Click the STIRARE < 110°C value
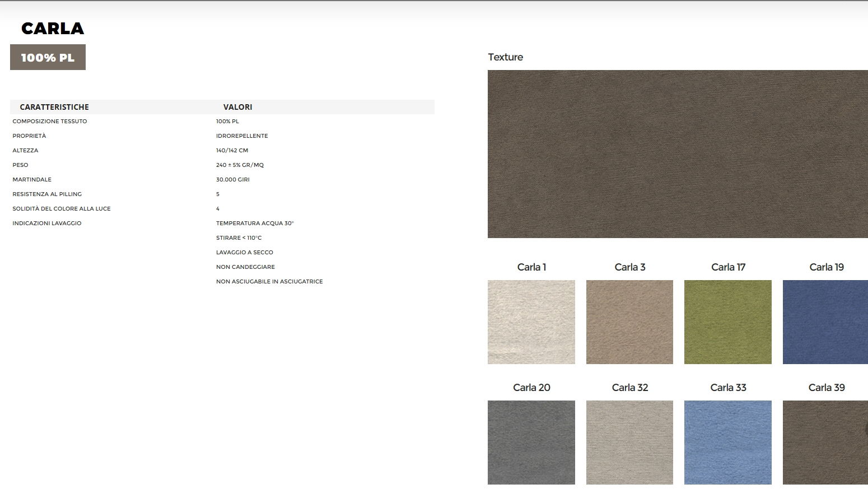 (239, 238)
